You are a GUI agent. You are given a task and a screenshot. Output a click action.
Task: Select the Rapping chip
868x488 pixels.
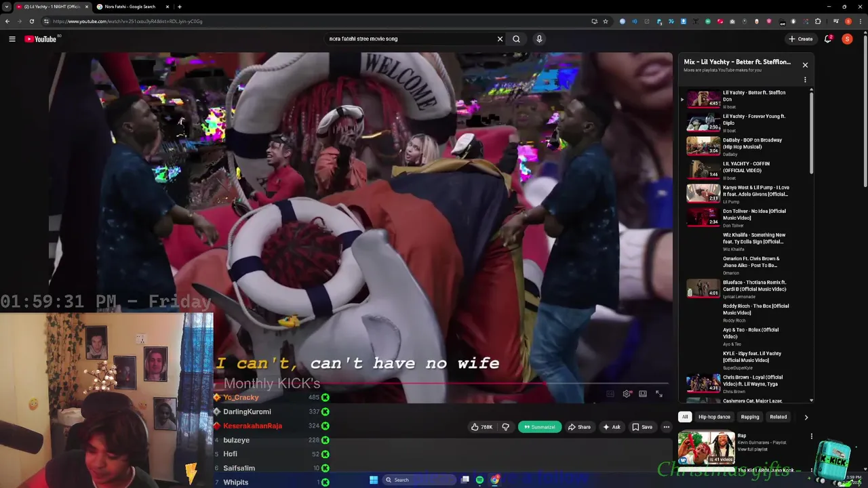pos(750,417)
